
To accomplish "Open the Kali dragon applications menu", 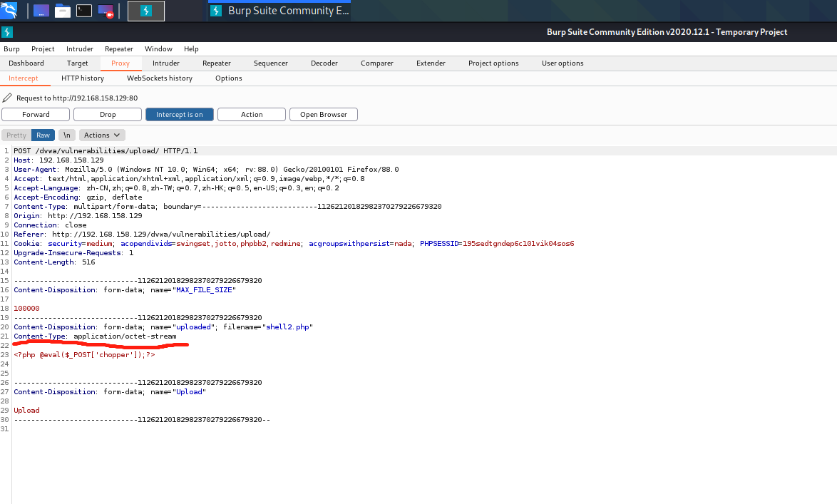I will point(9,10).
